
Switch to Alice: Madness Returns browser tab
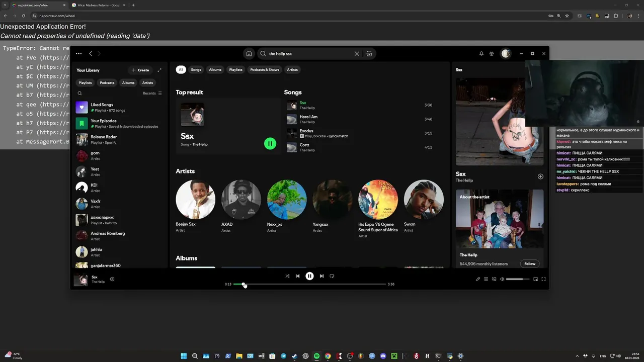pos(98,5)
